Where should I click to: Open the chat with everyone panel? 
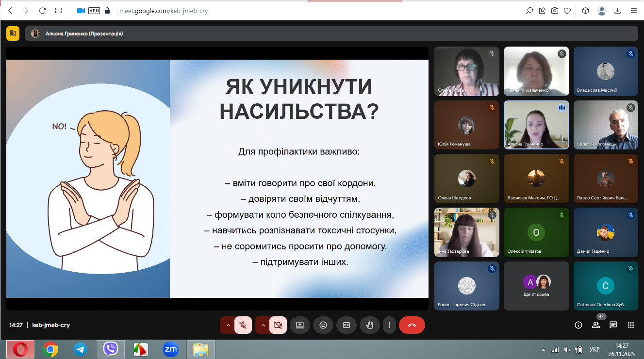click(613, 325)
